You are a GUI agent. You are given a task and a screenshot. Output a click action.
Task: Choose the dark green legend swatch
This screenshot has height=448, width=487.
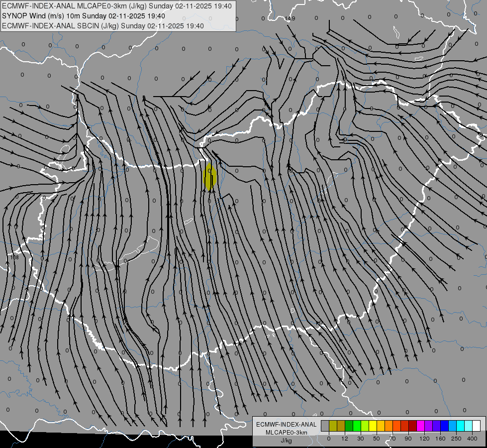coord(349,426)
